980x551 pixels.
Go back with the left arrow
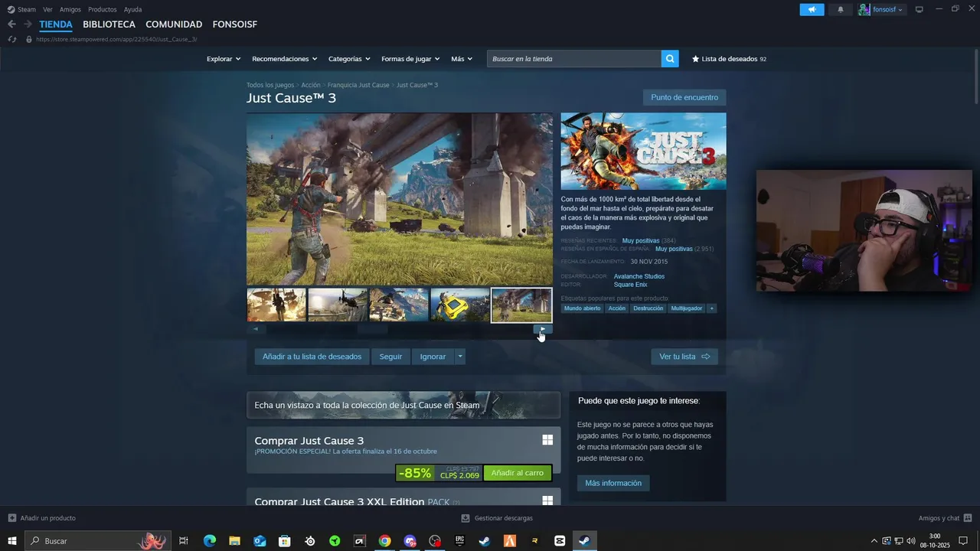click(11, 24)
